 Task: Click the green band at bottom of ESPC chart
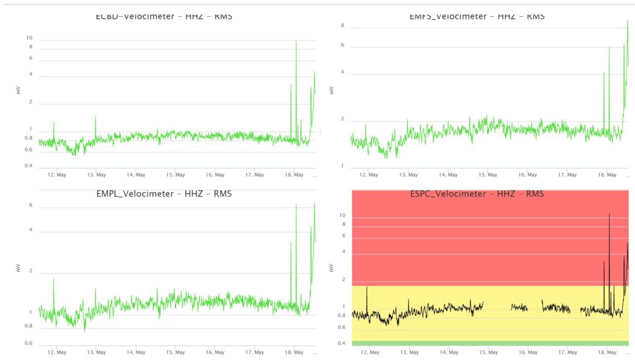(490, 344)
